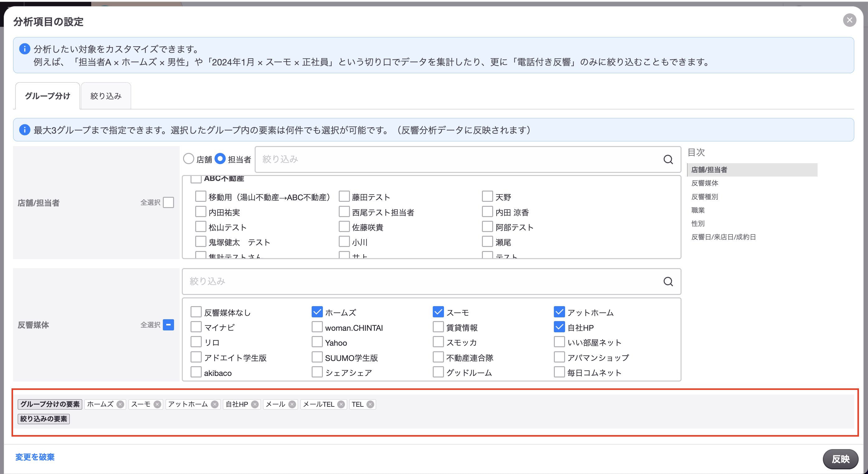The width and height of the screenshot is (868, 474).
Task: Click 反映 button to apply settings
Action: [x=840, y=459]
